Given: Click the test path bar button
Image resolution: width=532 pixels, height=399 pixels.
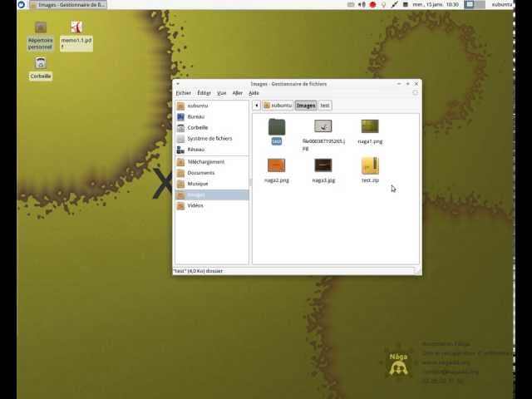Looking at the screenshot, I should point(325,106).
